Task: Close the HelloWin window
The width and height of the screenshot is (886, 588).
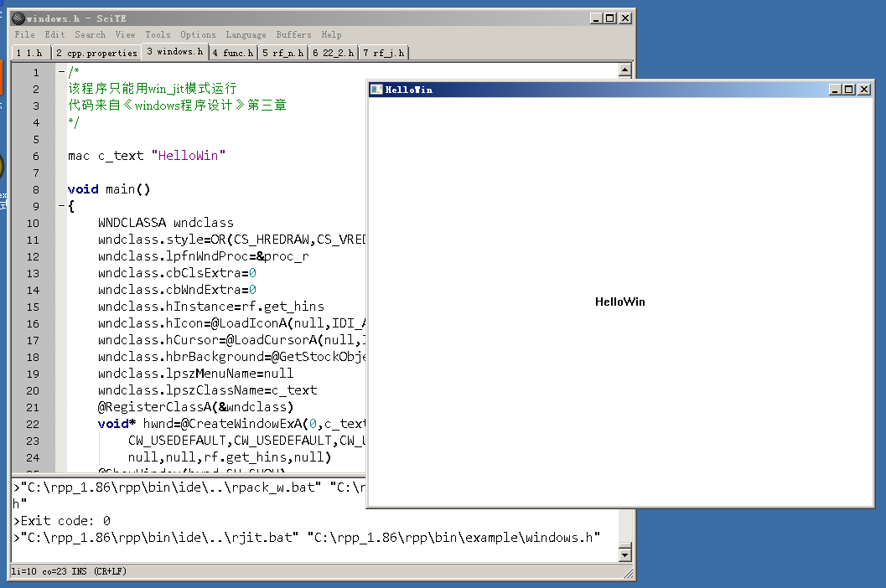Action: tap(864, 90)
